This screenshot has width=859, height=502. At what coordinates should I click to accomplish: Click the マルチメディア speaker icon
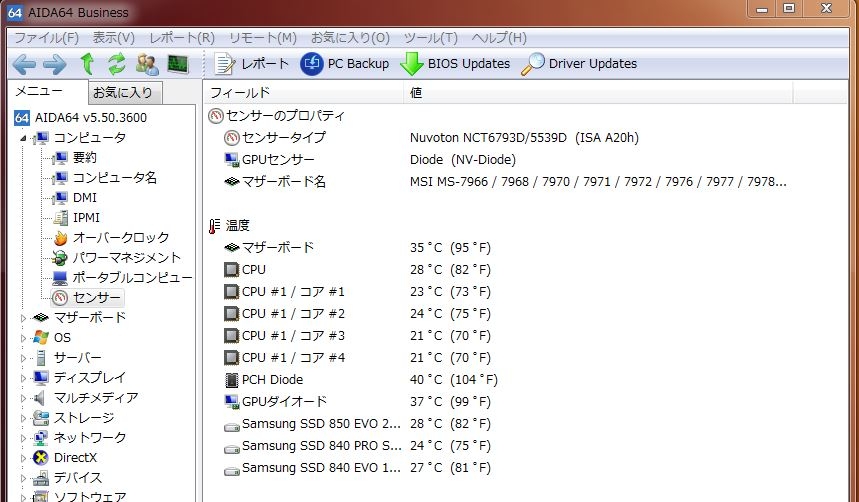(x=41, y=398)
